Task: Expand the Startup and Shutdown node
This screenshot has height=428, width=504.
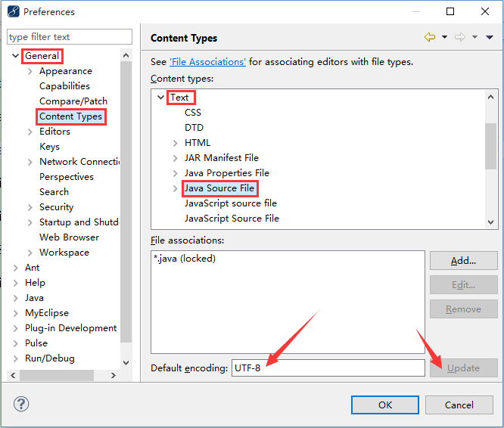Action: (x=30, y=222)
